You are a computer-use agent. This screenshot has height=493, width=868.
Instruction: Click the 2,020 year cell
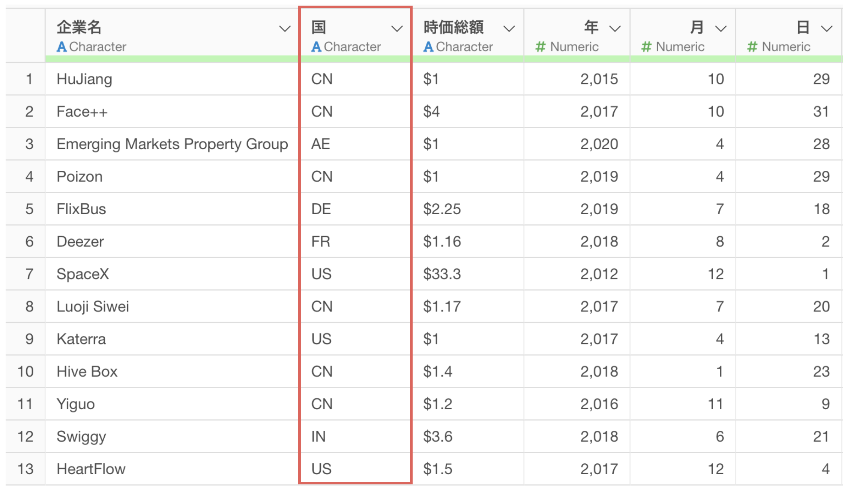pyautogui.click(x=577, y=144)
